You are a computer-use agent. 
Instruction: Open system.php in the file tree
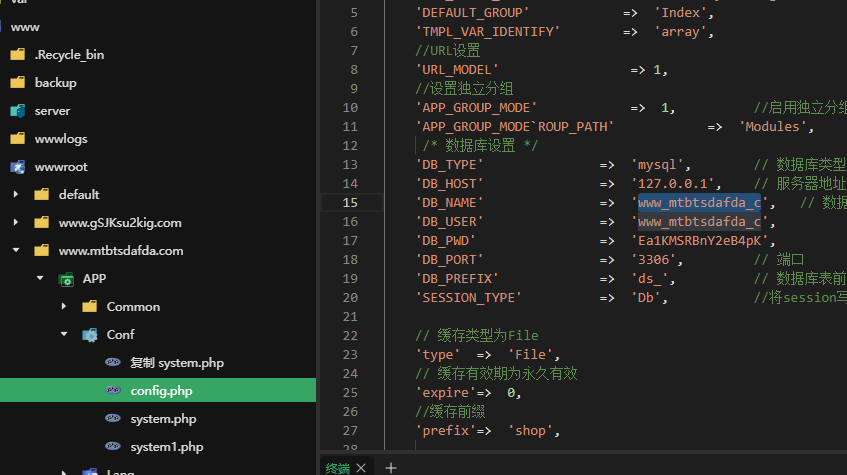pyautogui.click(x=162, y=419)
